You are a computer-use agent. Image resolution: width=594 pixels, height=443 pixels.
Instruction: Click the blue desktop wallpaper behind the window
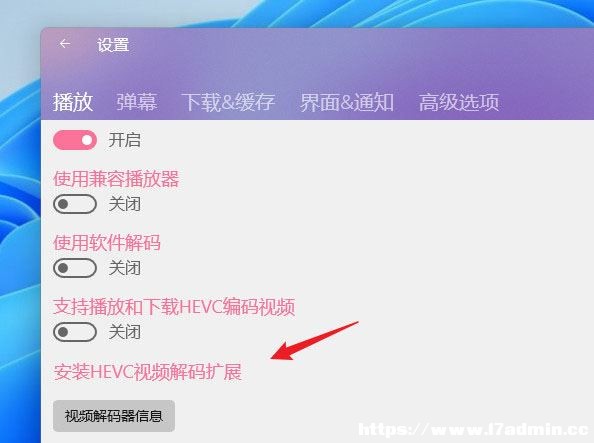(x=19, y=227)
